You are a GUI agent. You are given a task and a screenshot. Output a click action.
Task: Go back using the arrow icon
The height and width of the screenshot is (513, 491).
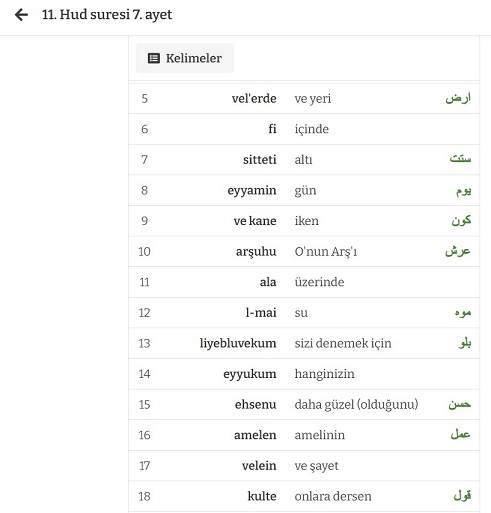[21, 15]
